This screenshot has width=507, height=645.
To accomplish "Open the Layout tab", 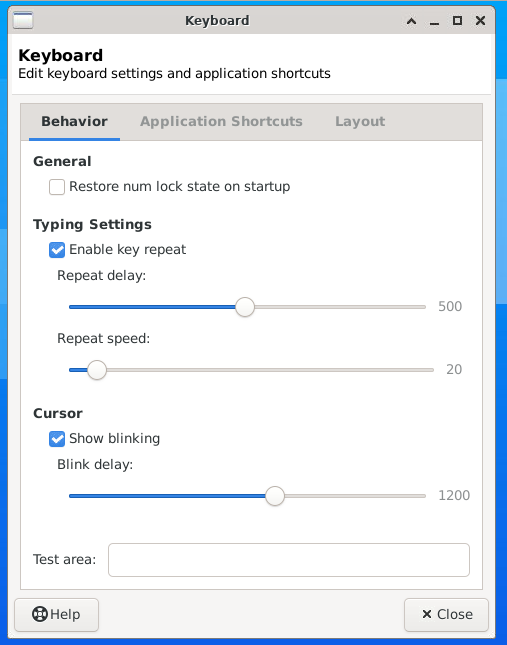I will [360, 121].
